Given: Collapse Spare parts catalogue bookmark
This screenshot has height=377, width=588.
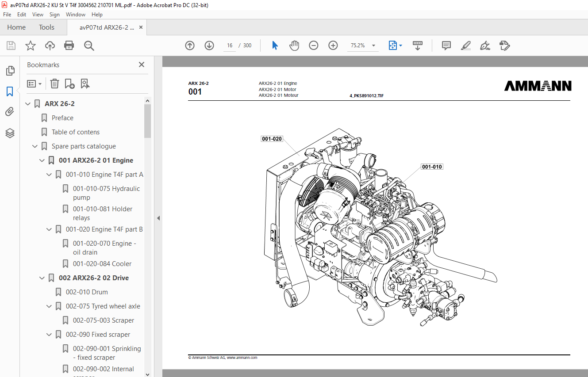Looking at the screenshot, I should tap(35, 146).
